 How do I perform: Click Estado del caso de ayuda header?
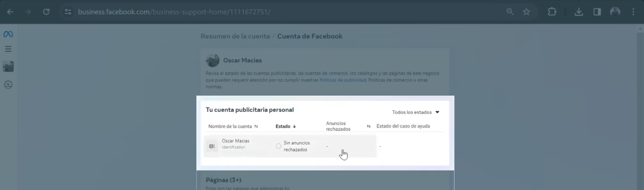(x=403, y=126)
